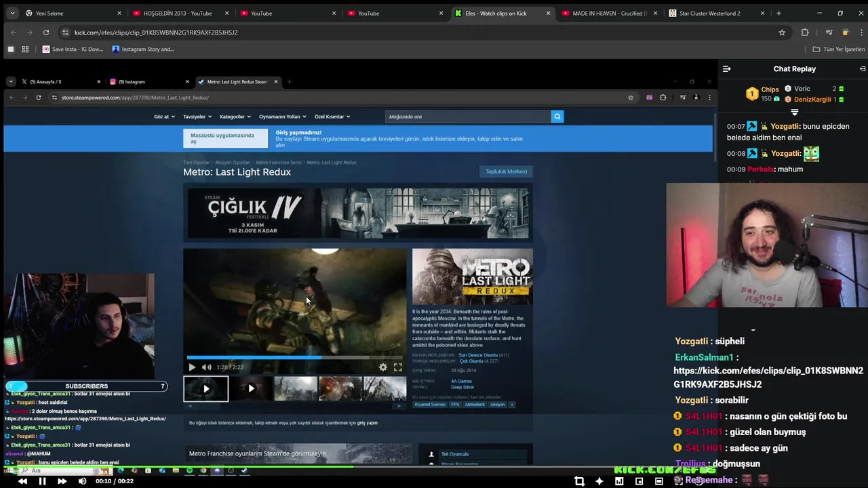
Task: Open the apps grid in bookmarks bar
Action: [25, 49]
